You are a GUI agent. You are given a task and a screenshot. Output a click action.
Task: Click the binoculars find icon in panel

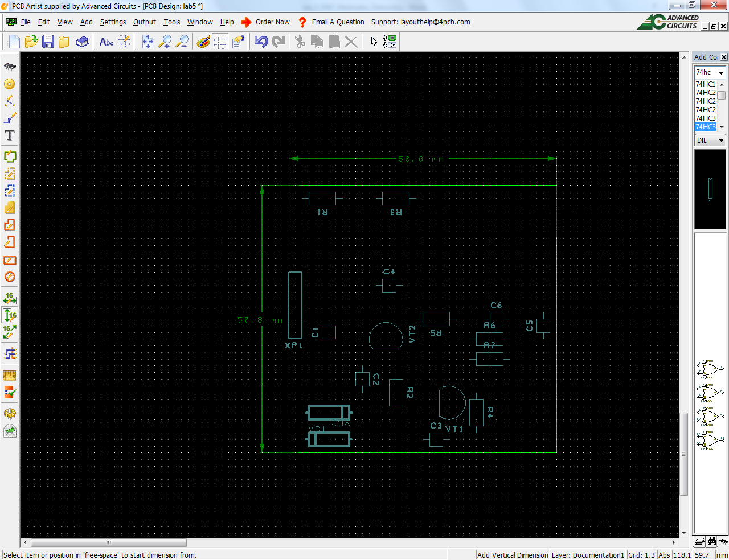[x=712, y=541]
